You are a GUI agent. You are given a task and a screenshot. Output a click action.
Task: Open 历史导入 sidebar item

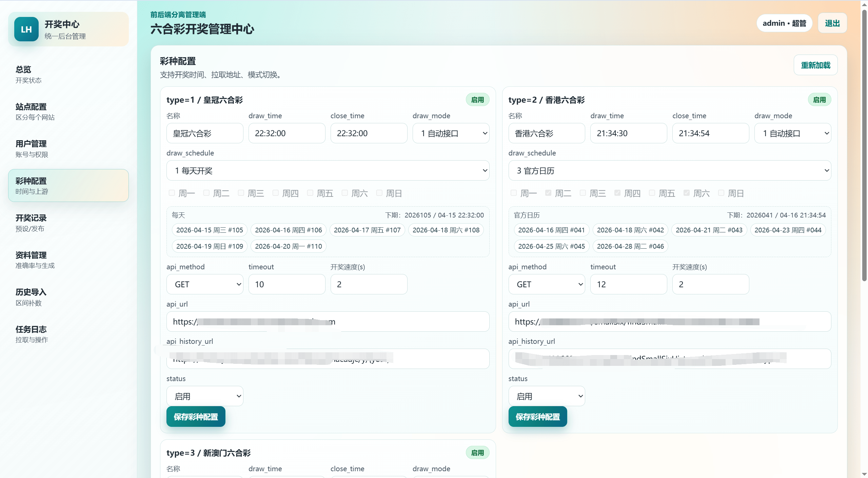68,297
